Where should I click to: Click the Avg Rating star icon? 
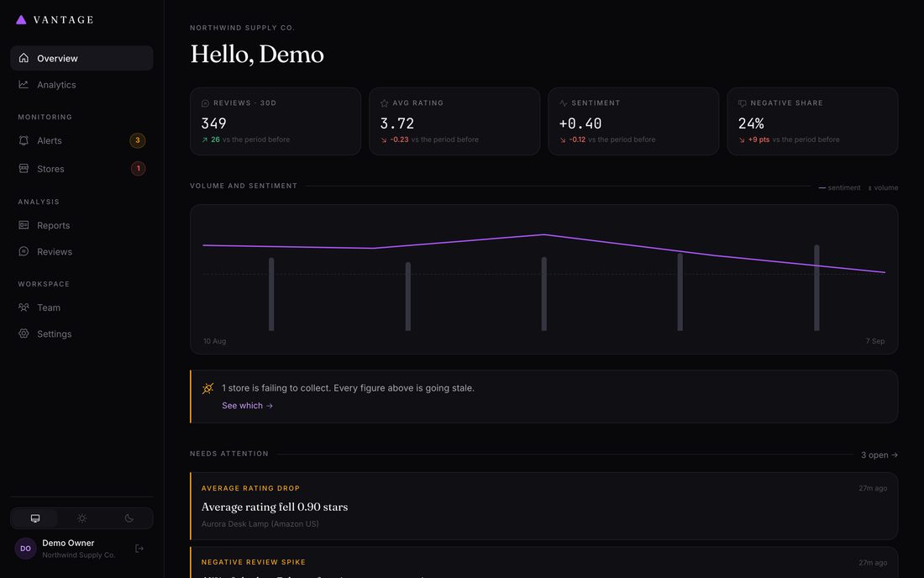(x=384, y=103)
